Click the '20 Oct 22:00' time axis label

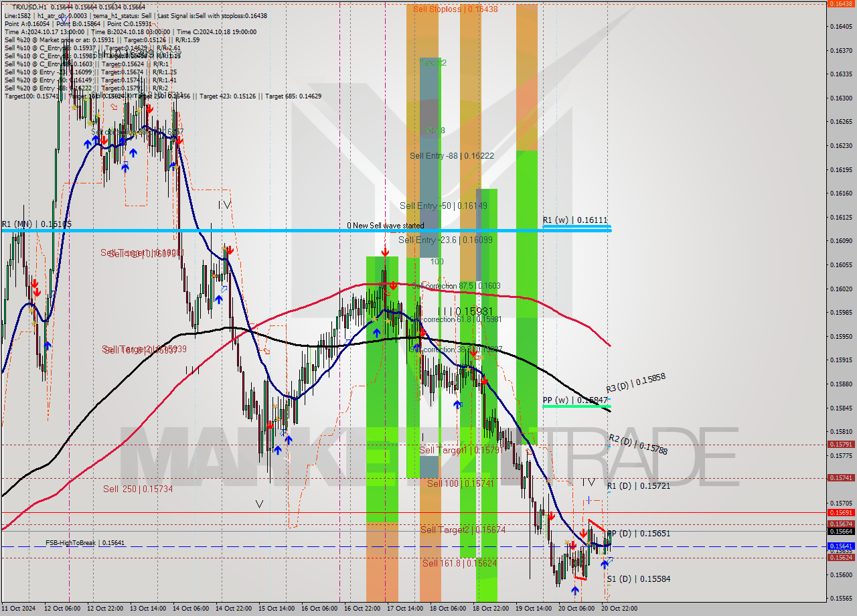pyautogui.click(x=619, y=609)
